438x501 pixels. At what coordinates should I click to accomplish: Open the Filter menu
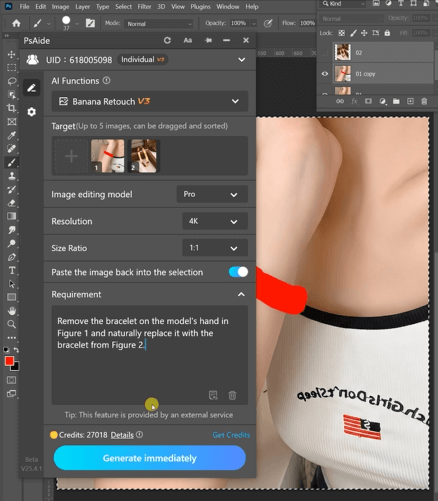click(x=144, y=7)
